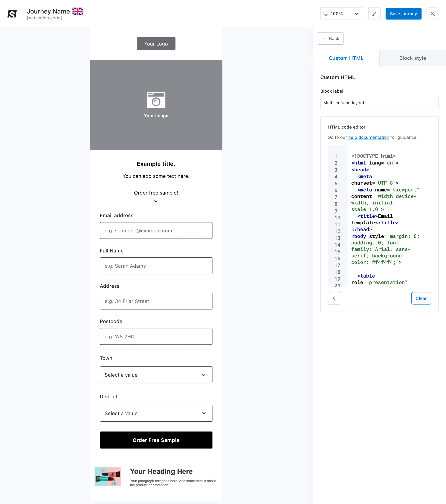
Task: Click the Journey Name title
Action: pyautogui.click(x=48, y=11)
